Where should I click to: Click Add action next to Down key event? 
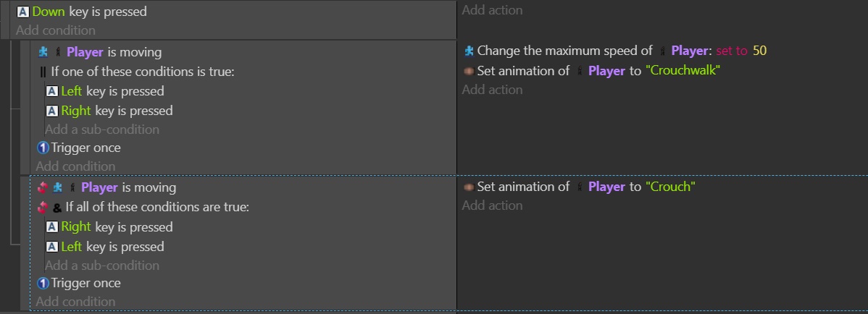(492, 10)
